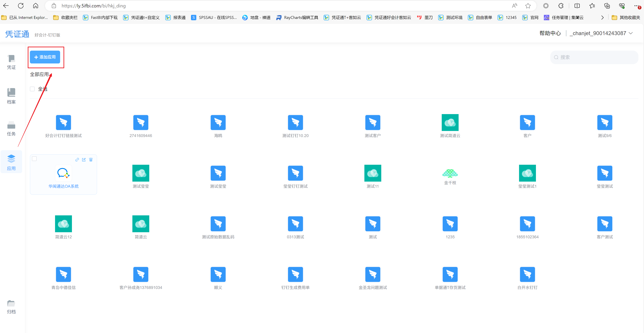644x333 pixels.
Task: Click the browser read aloud icon
Action: click(514, 6)
